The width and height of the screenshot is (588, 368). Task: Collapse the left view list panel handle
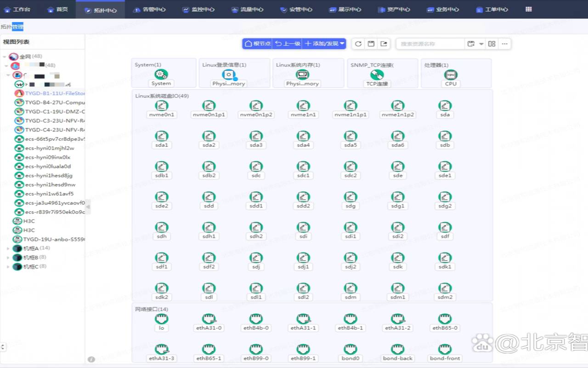pos(88,207)
